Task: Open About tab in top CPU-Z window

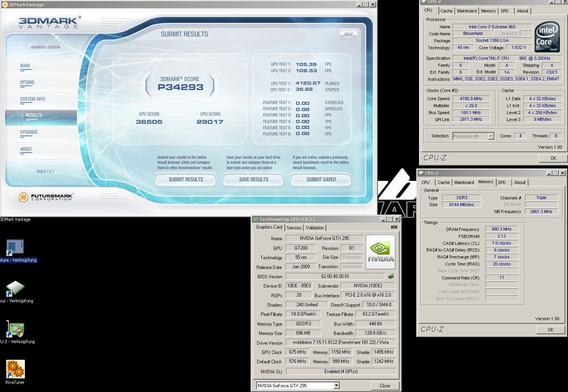Action: click(x=523, y=11)
